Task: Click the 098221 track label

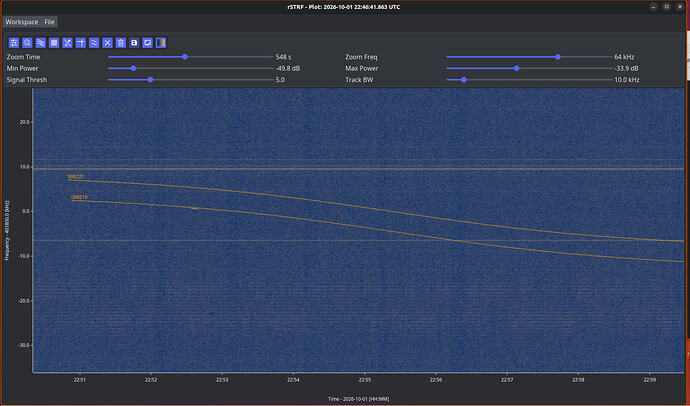Action: pyautogui.click(x=76, y=177)
